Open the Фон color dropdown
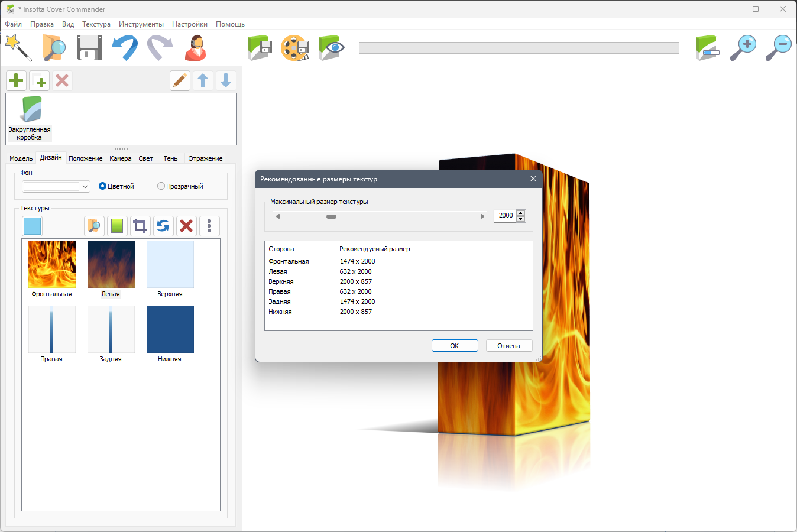The image size is (797, 532). [56, 186]
